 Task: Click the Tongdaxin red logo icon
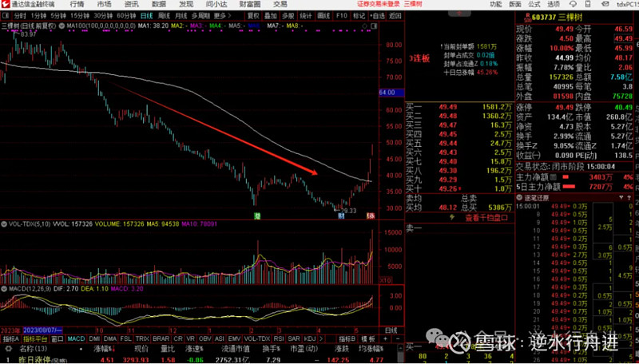(x=5, y=5)
